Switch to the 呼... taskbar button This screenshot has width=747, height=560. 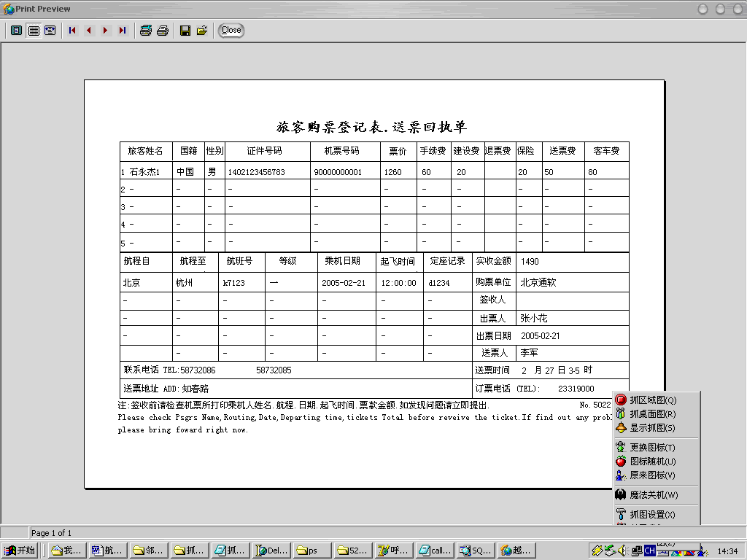click(x=395, y=551)
